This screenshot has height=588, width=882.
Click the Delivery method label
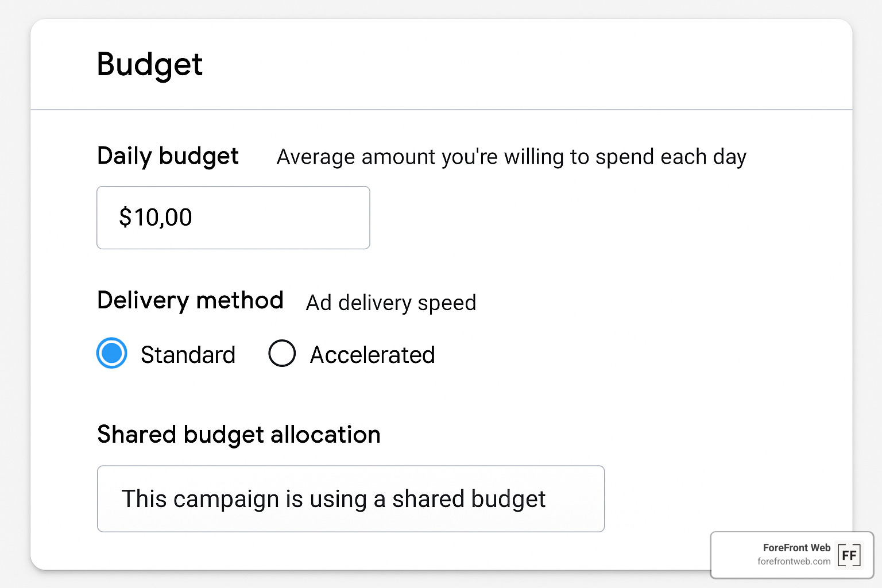190,300
